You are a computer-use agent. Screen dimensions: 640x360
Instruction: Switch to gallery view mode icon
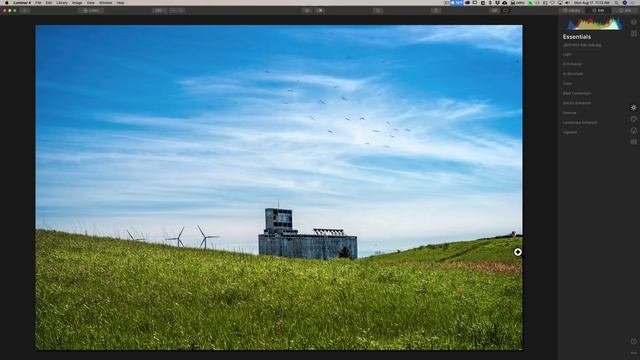click(494, 11)
